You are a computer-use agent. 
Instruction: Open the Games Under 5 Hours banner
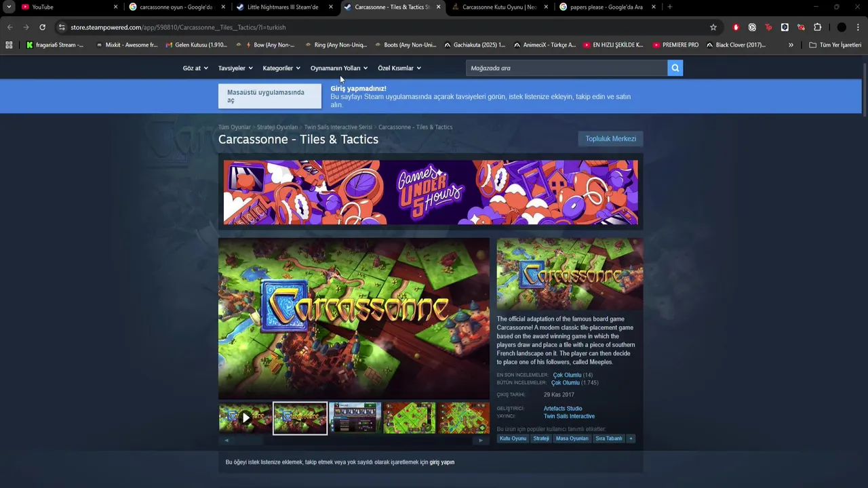click(x=431, y=192)
